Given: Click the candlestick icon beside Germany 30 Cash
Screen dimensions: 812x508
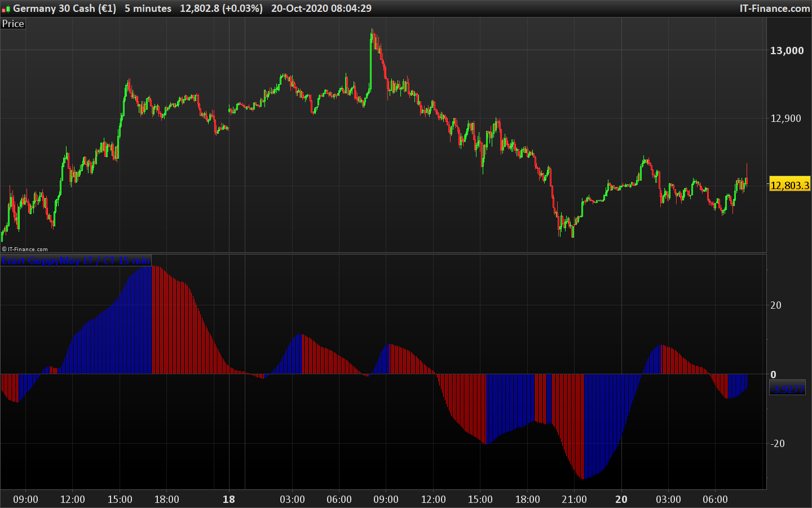Looking at the screenshot, I should click(x=6, y=9).
